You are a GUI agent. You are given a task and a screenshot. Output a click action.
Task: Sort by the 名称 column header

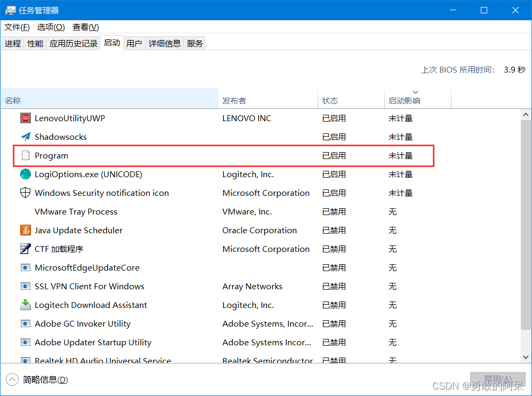pyautogui.click(x=110, y=99)
